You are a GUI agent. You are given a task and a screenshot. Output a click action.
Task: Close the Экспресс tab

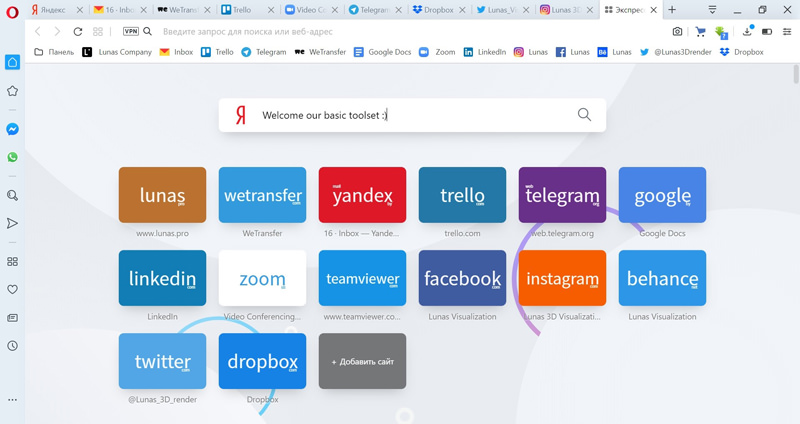[x=654, y=10]
